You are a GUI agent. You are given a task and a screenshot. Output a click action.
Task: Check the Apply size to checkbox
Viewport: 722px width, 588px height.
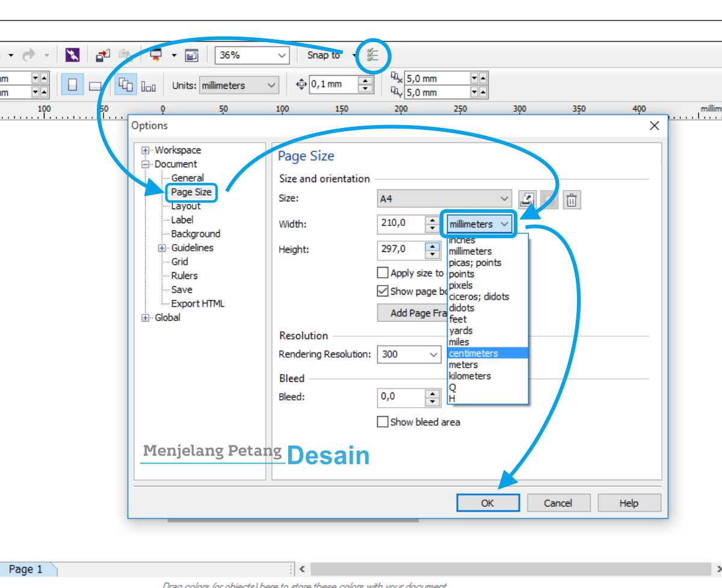coord(383,272)
